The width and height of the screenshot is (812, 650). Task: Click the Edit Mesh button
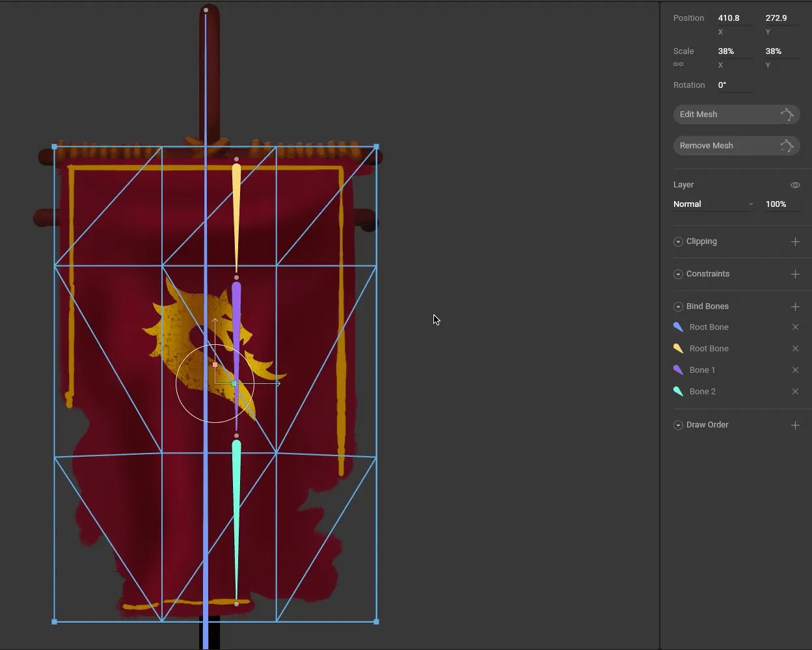pos(736,115)
